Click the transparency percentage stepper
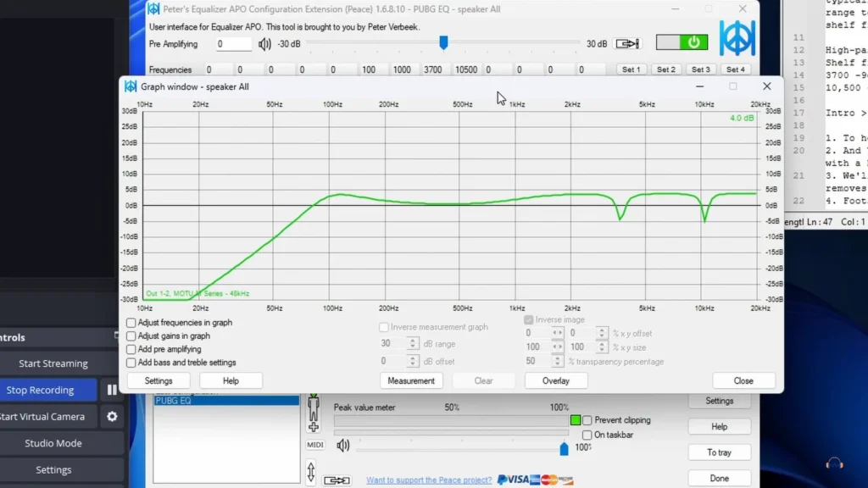 point(557,361)
